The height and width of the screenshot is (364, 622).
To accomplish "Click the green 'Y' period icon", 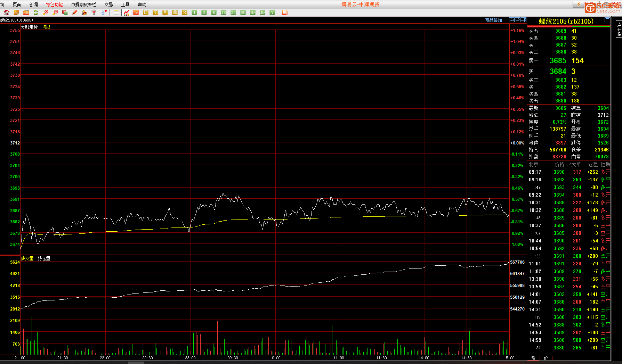I will [x=272, y=13].
